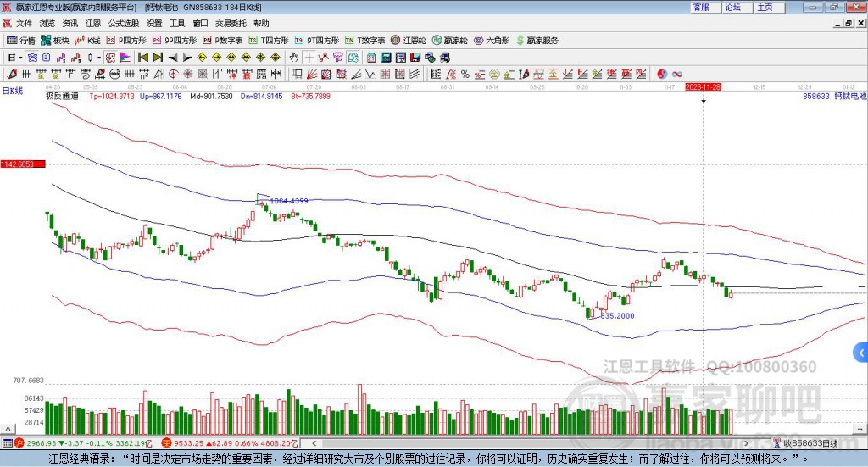Switch to K线 chart view
Screen dimensions: 868x467
click(87, 41)
